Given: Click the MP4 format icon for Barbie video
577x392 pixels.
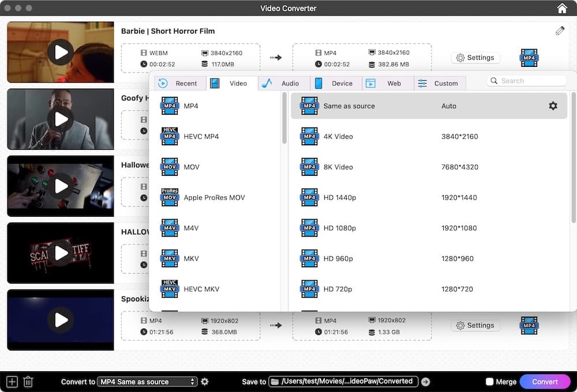Looking at the screenshot, I should 529,58.
